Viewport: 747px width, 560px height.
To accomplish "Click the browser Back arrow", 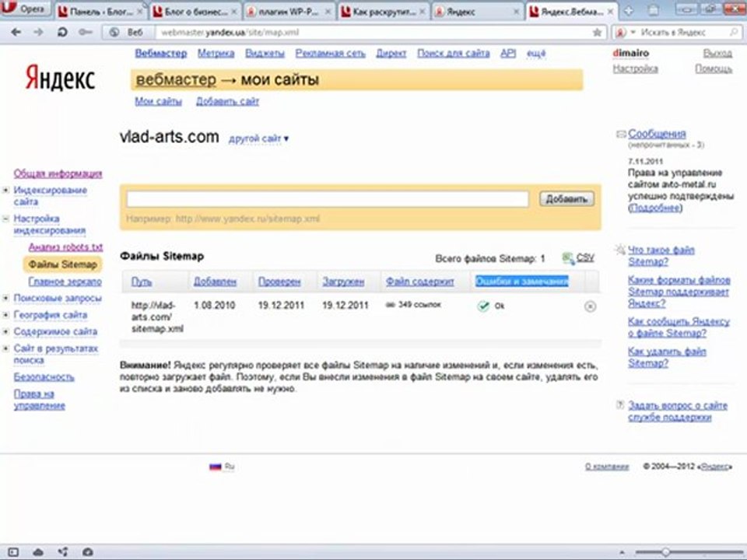I will click(x=16, y=33).
